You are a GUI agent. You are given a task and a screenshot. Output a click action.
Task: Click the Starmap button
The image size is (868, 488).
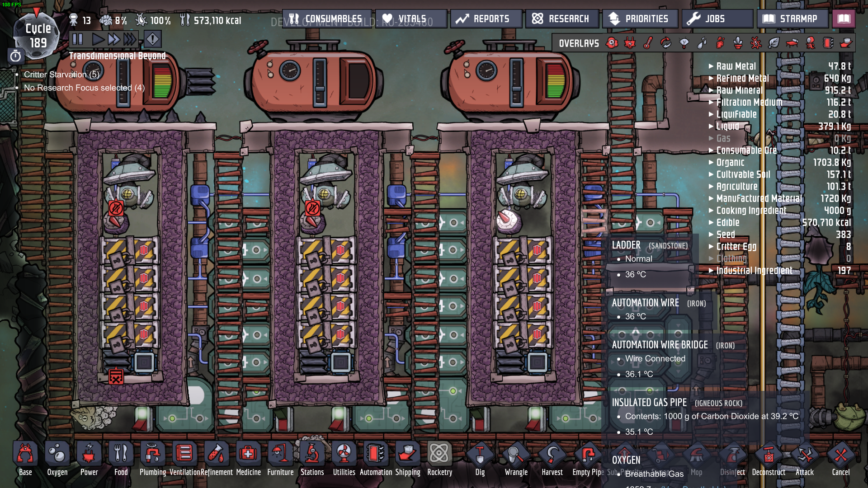(793, 19)
